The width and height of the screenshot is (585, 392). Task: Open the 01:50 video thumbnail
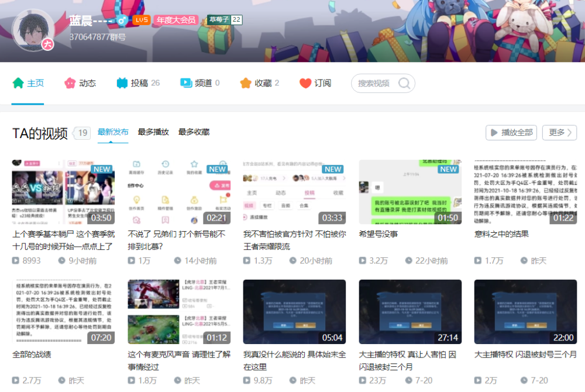[410, 192]
